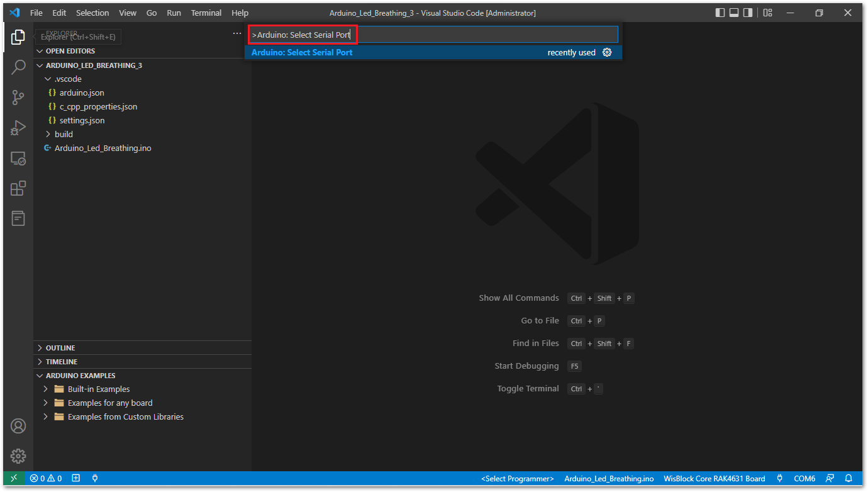Open Customize Layout icon in title bar
This screenshot has height=492, width=868.
767,13
